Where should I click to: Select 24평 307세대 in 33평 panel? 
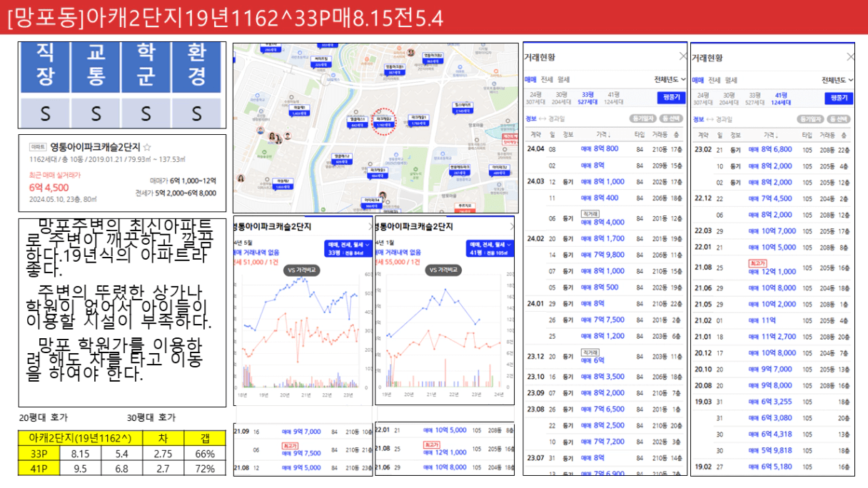coord(536,98)
